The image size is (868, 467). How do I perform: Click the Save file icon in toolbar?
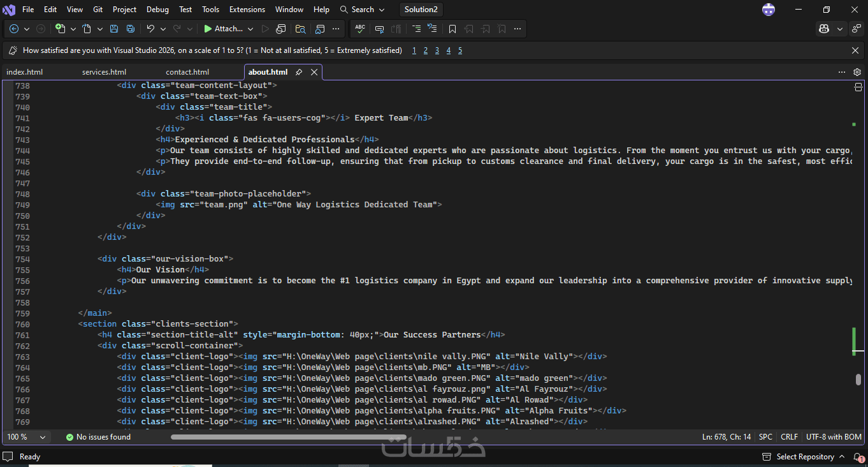tap(114, 29)
